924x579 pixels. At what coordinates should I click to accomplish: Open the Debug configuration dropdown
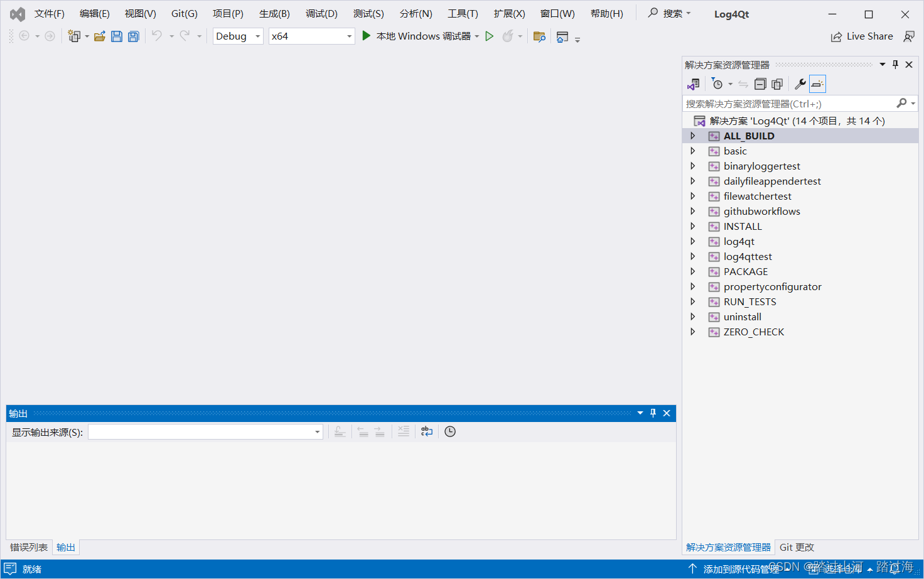(238, 36)
